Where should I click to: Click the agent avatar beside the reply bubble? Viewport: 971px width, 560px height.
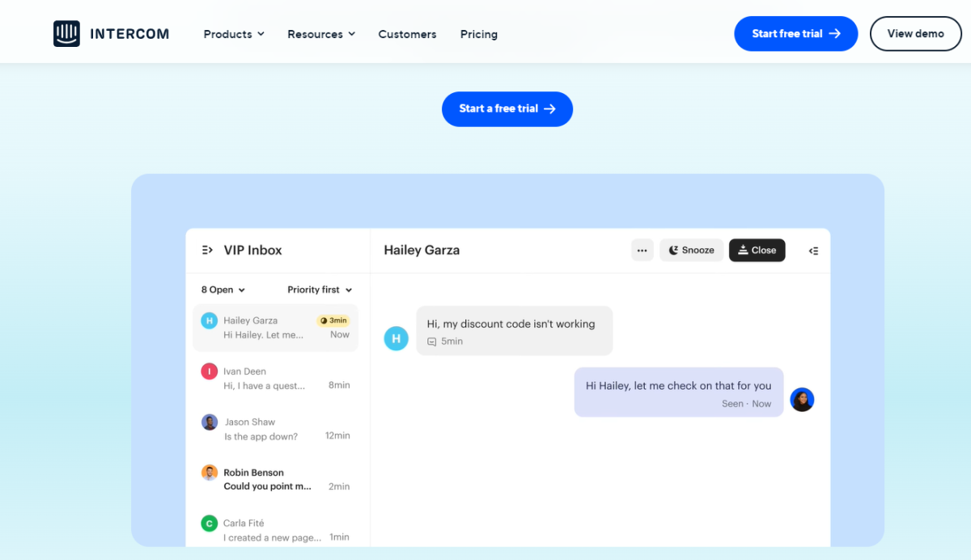(x=802, y=399)
